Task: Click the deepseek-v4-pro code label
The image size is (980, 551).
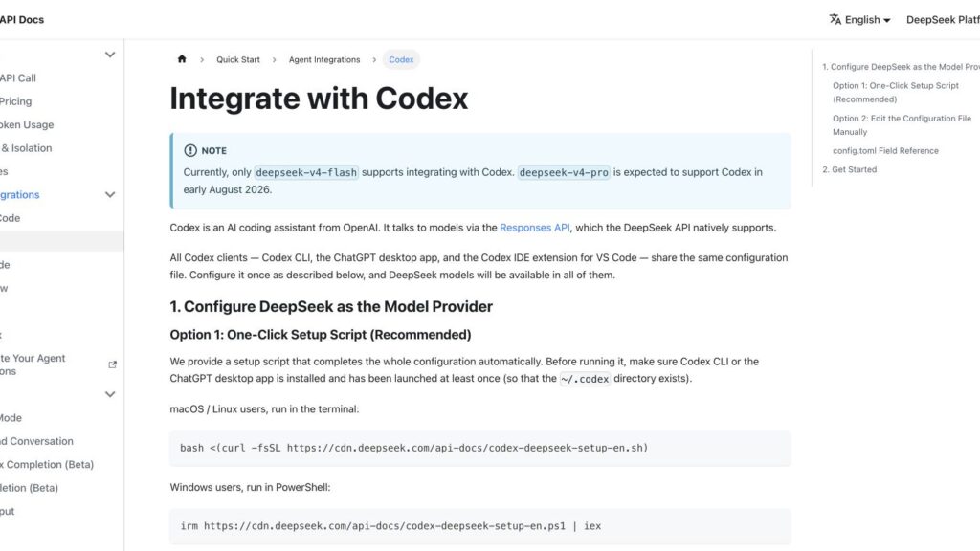Action: 564,172
